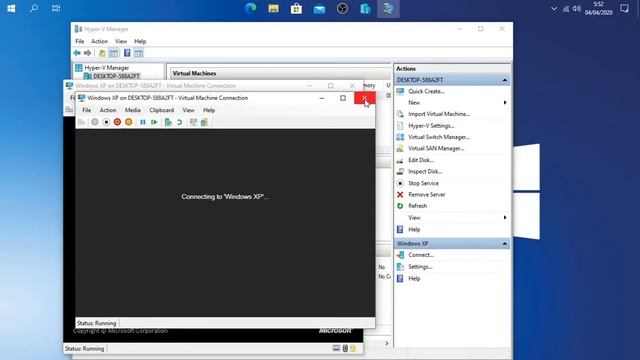Click the green Reset toolbar icon
The image size is (640, 360).
click(154, 122)
